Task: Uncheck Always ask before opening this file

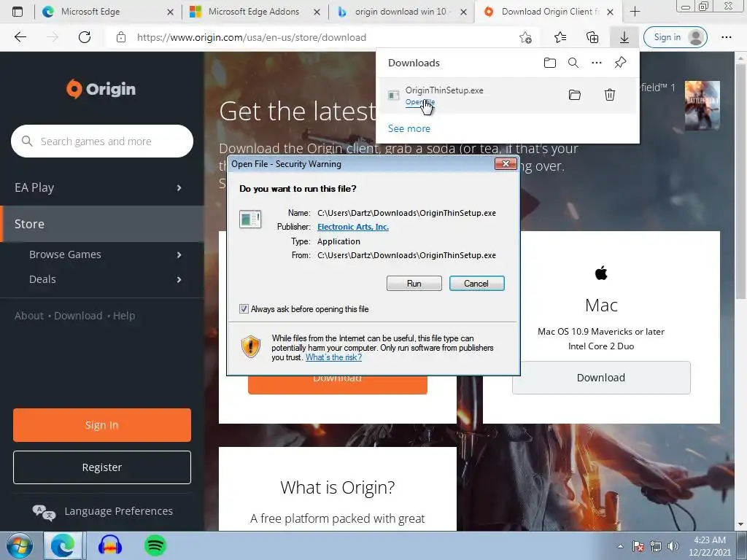Action: (x=244, y=309)
